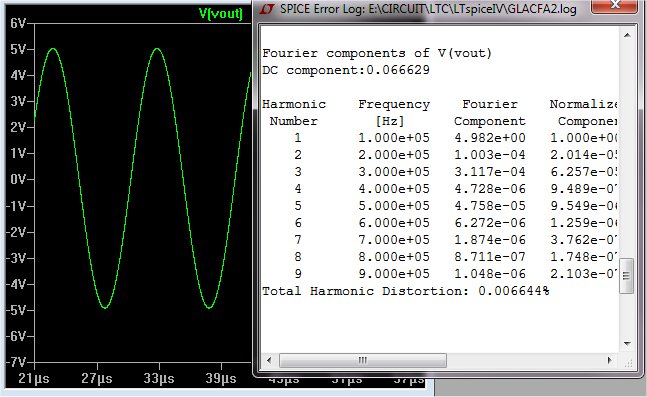
Task: Click the 39µs label on the time axis
Action: [x=222, y=378]
